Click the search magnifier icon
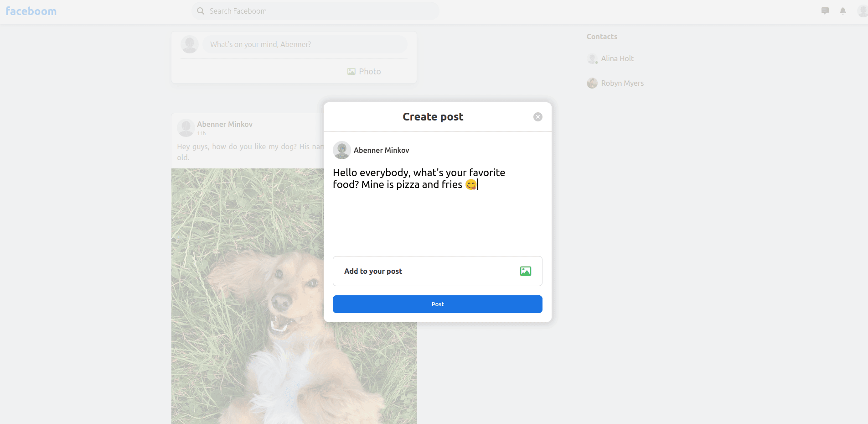This screenshot has height=424, width=868. [201, 11]
